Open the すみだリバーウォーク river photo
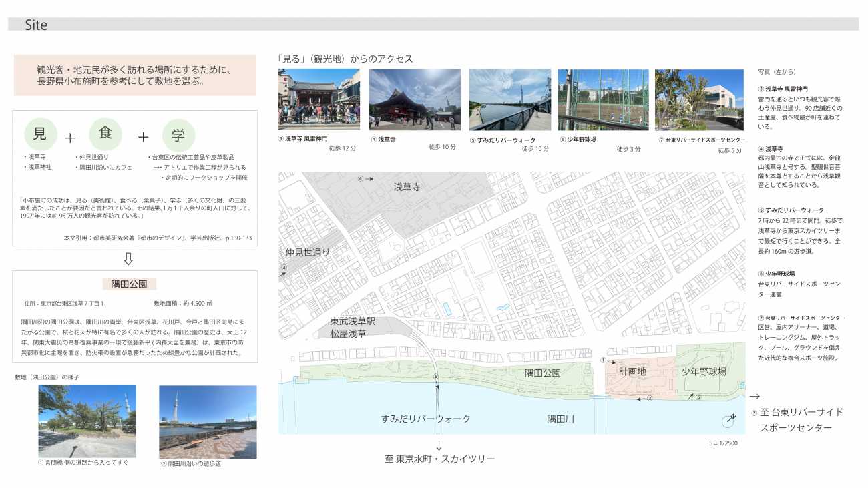The height and width of the screenshot is (488, 868). (x=509, y=99)
